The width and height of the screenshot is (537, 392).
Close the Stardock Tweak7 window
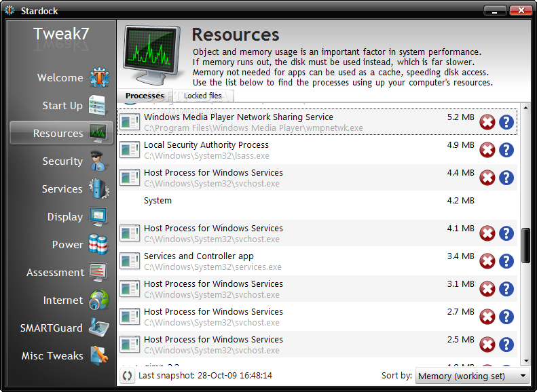(x=521, y=11)
